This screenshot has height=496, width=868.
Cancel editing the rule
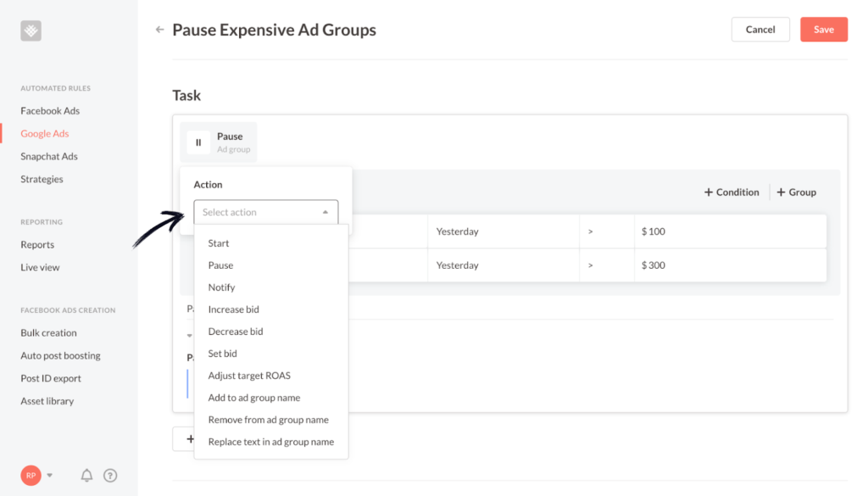760,30
